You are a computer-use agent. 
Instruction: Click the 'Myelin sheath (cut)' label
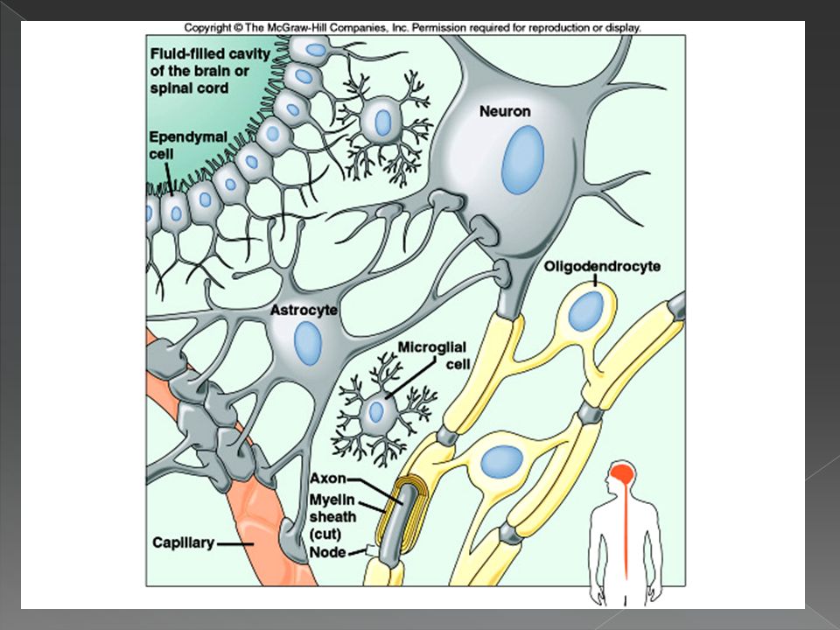[x=332, y=516]
